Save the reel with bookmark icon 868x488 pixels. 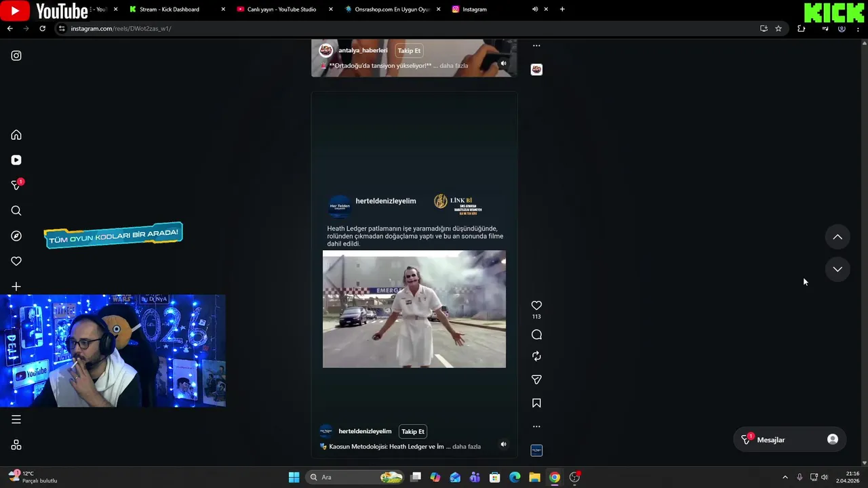536,403
